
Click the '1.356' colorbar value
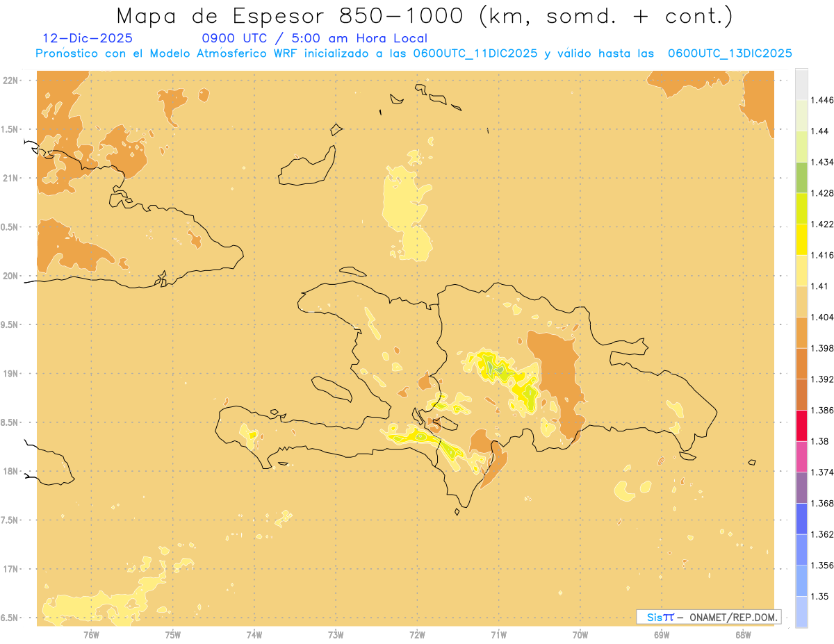pyautogui.click(x=821, y=565)
